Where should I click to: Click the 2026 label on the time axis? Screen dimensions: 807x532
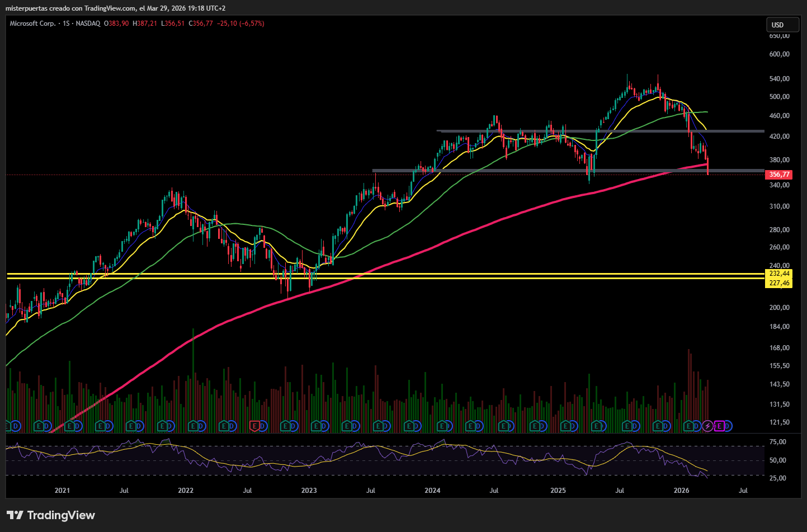[681, 491]
